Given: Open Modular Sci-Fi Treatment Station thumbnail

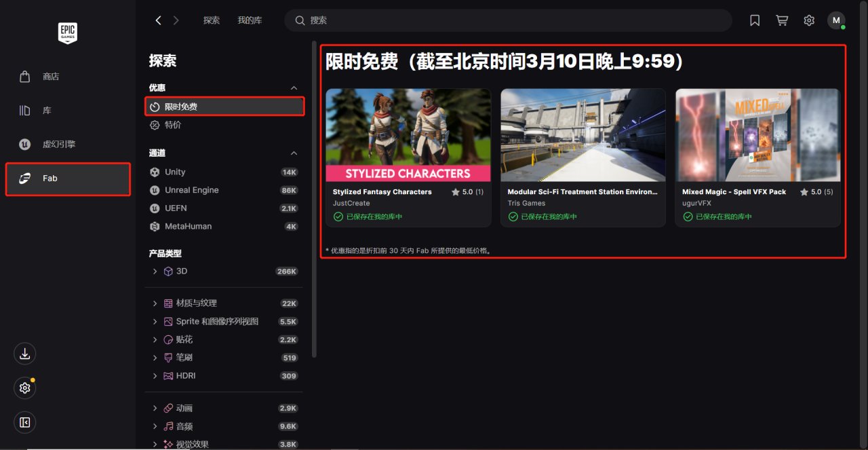Looking at the screenshot, I should click(x=583, y=135).
